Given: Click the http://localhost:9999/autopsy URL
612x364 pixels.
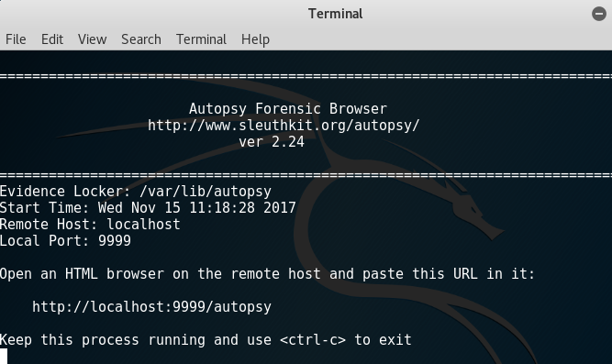Looking at the screenshot, I should [x=151, y=307].
